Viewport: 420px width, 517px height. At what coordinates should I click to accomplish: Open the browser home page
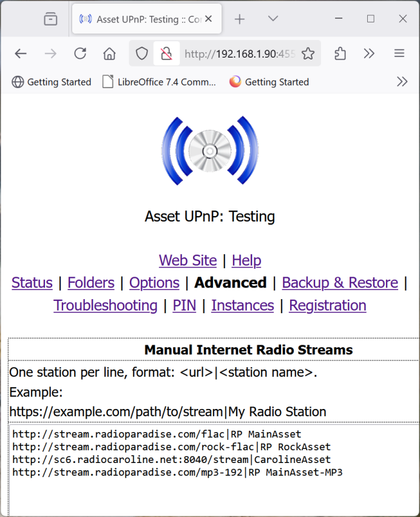tap(109, 54)
